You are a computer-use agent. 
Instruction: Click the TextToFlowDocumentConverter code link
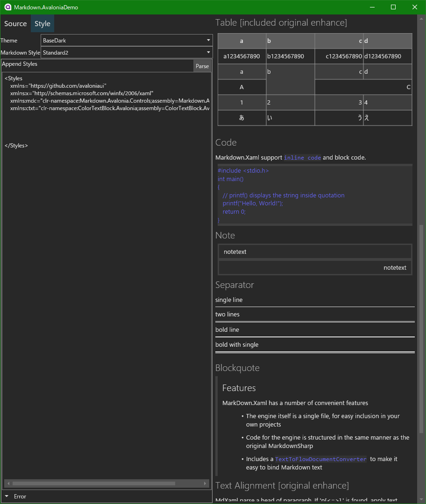[x=320, y=459]
